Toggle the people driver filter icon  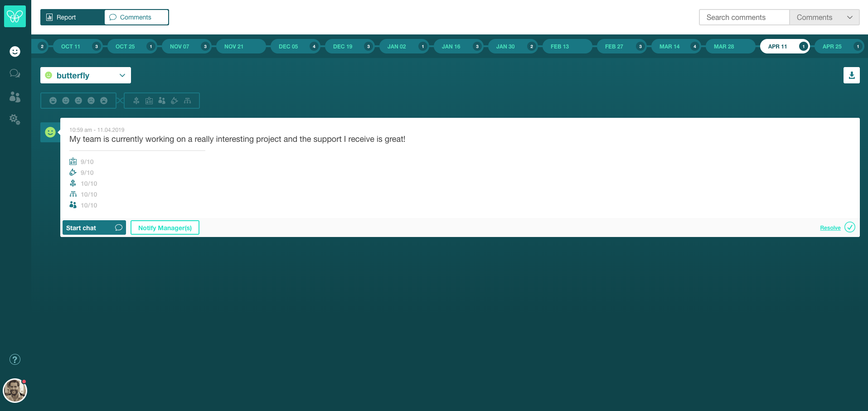point(162,101)
